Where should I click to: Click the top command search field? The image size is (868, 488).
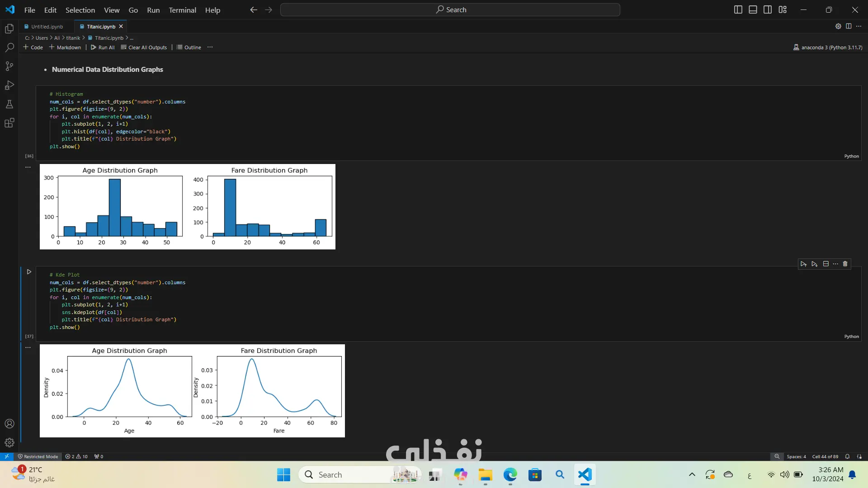click(450, 9)
